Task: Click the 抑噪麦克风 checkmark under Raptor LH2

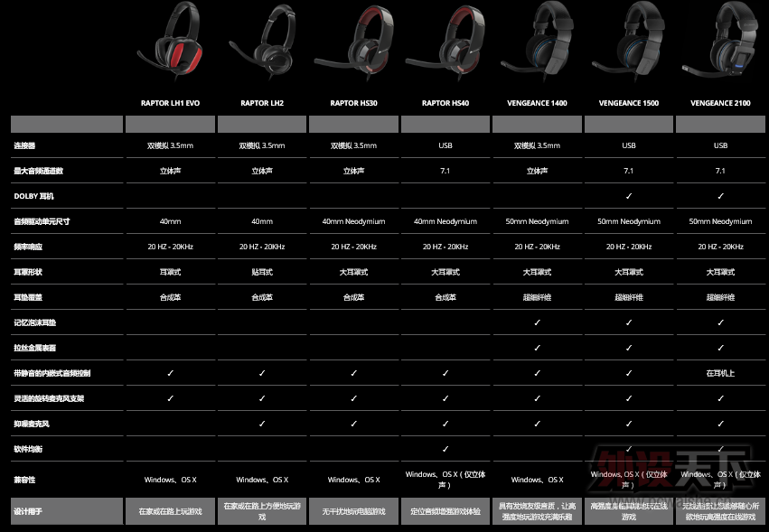Action: coord(262,424)
